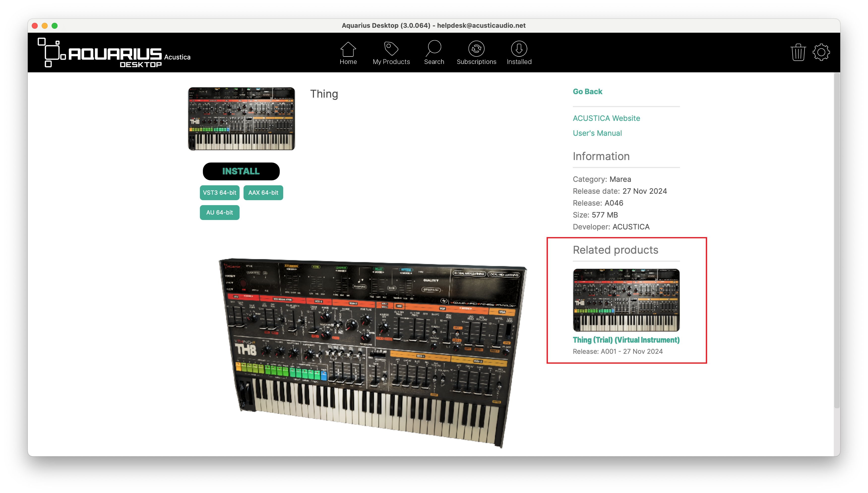Open the Subscriptions sync icon
The width and height of the screenshot is (868, 493).
[476, 49]
